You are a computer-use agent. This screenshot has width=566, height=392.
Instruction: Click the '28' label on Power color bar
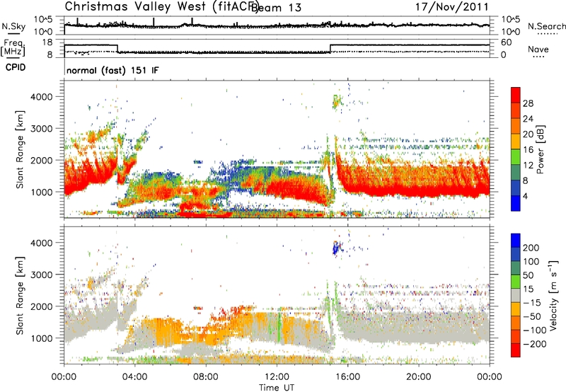click(x=528, y=103)
